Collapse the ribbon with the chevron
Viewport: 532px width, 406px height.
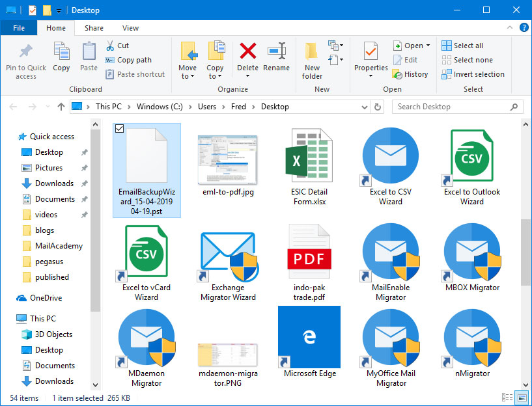click(510, 28)
